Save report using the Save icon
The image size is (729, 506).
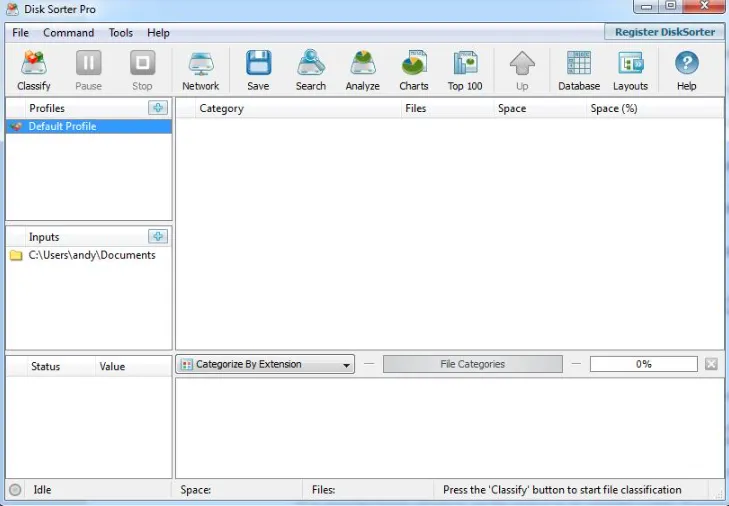[x=258, y=63]
